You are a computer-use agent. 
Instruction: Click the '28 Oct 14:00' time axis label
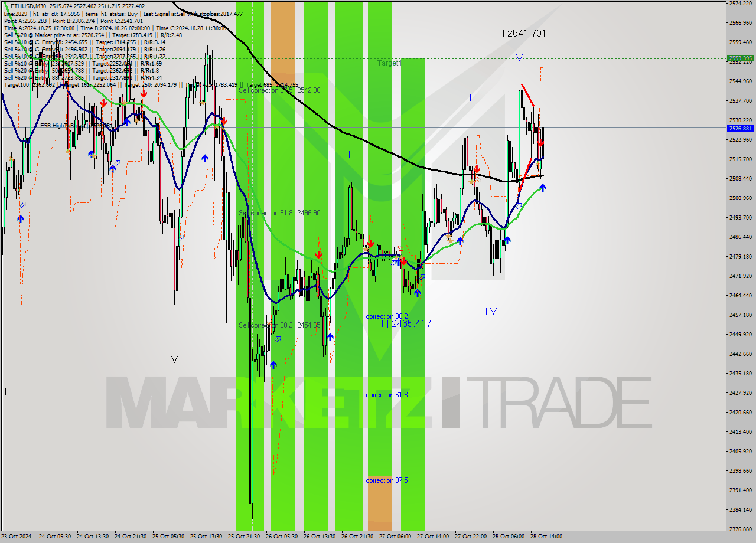tap(546, 537)
